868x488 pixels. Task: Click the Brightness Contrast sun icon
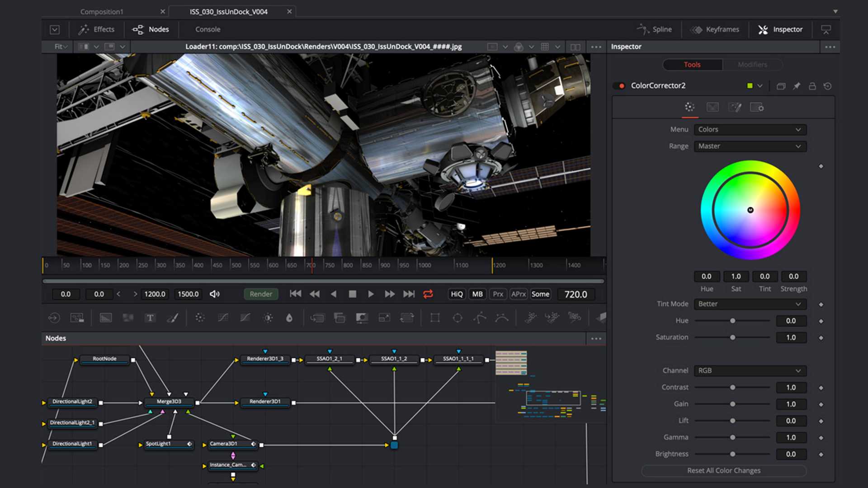click(x=268, y=318)
